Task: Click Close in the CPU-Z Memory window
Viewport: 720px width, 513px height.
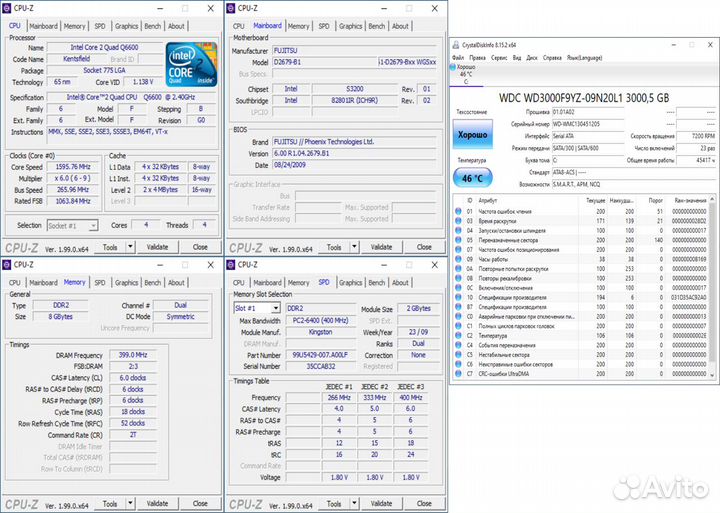Action: coord(200,504)
